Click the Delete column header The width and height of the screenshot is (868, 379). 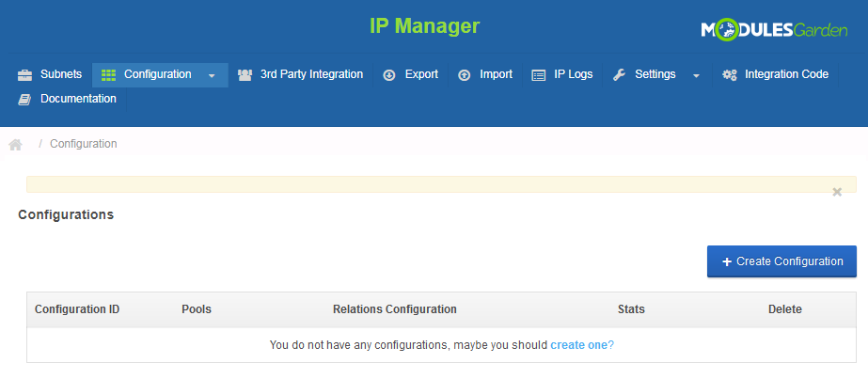coord(785,309)
